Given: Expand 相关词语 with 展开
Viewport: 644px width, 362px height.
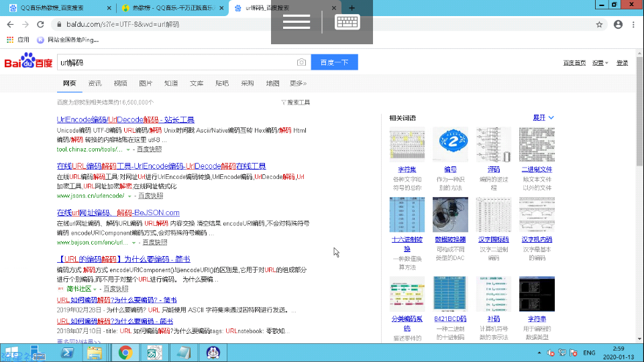Looking at the screenshot, I should (543, 118).
